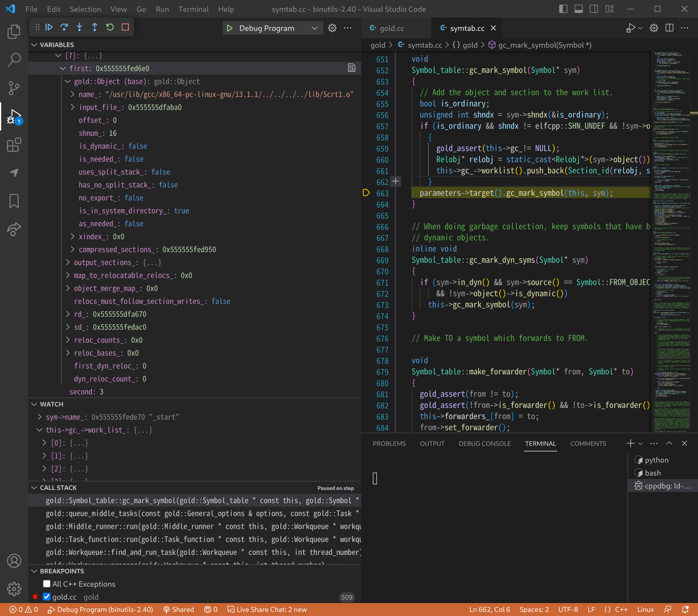
Task: Uncheck the gold.cc breakpoint checkbox
Action: click(x=47, y=597)
